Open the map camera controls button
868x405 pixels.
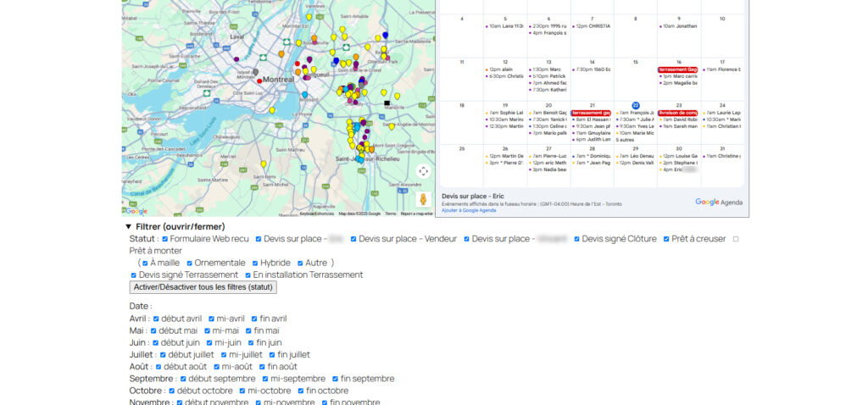(x=424, y=171)
